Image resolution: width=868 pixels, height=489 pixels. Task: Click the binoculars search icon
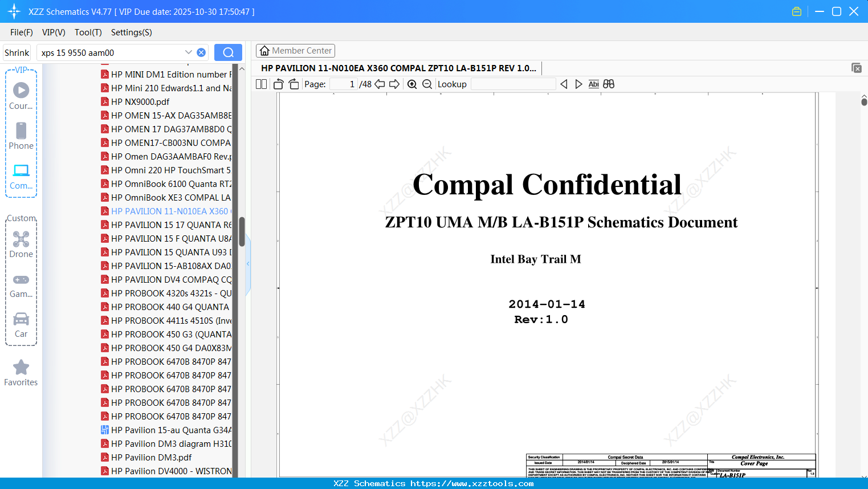tap(609, 84)
